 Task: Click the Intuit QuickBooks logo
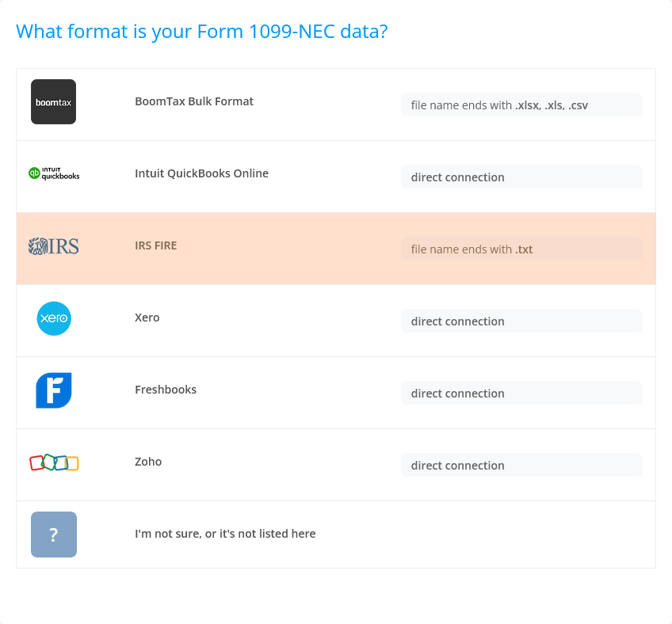click(x=54, y=173)
